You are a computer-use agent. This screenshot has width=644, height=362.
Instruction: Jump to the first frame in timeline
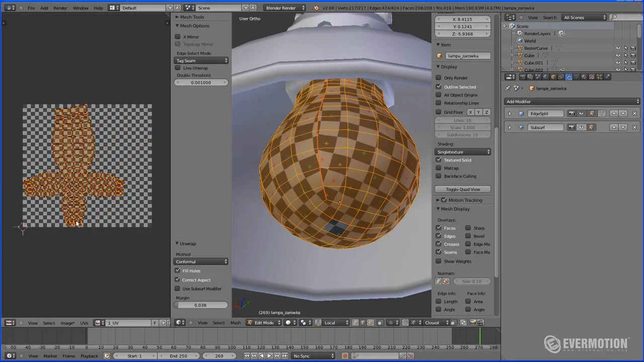pos(247,356)
